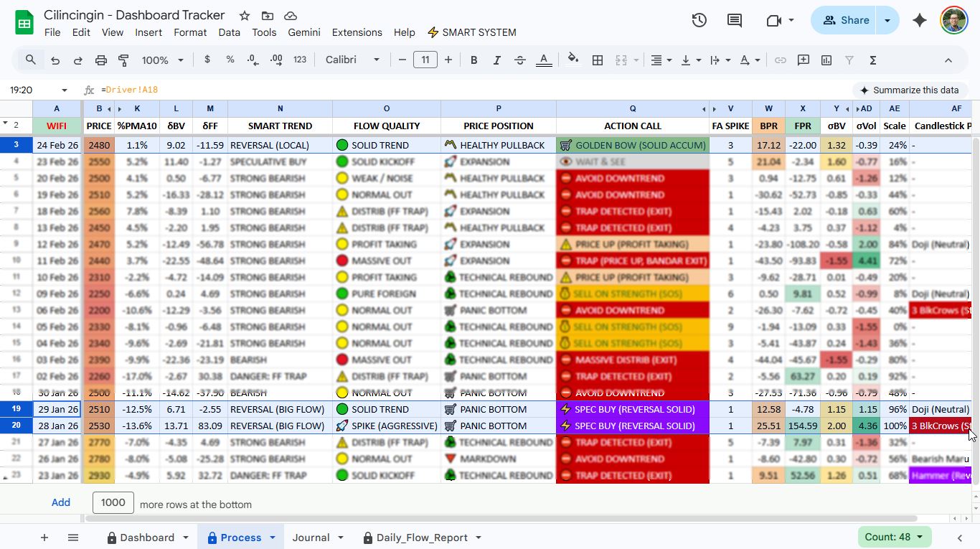
Task: Open the comments panel icon
Action: [x=734, y=21]
